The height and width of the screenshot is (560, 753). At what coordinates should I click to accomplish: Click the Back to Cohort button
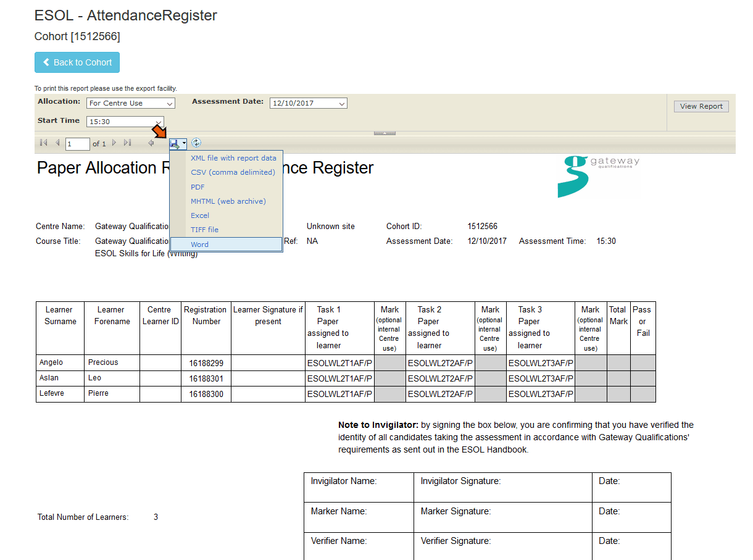click(x=77, y=62)
